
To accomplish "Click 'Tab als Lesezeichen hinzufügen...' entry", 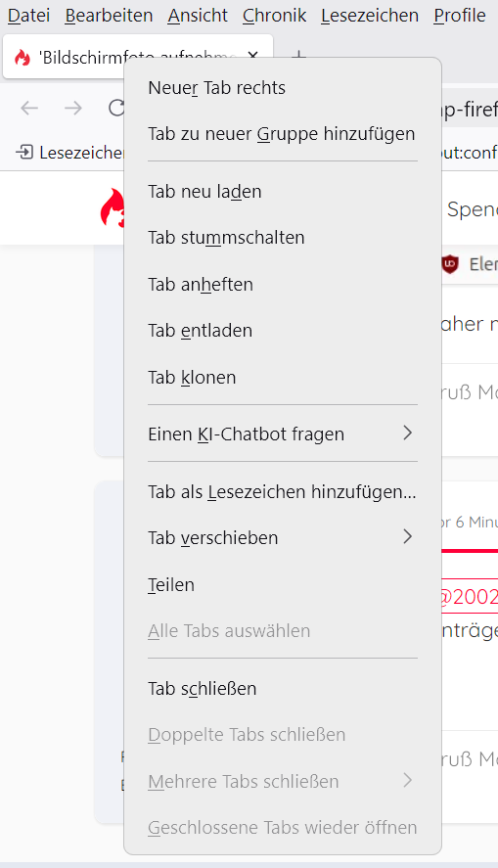I will [x=282, y=491].
